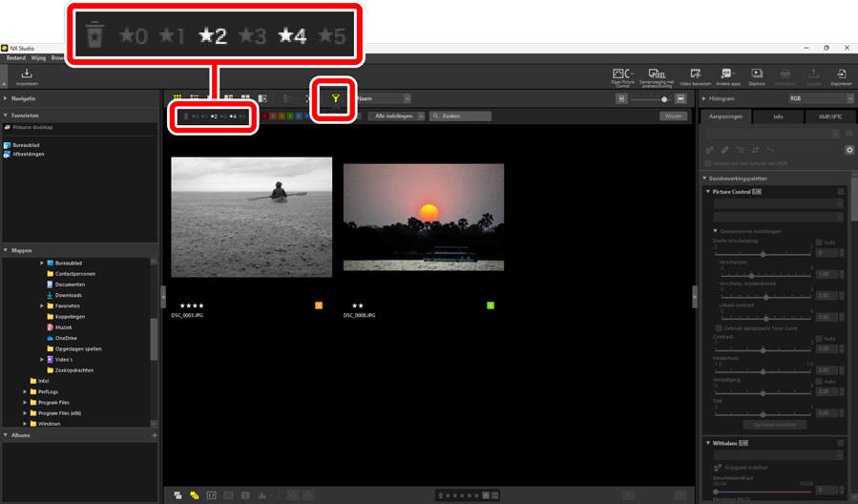Screen dimensions: 858x504
Task: Toggle the Picture Control section checkbox
Action: [x=841, y=192]
